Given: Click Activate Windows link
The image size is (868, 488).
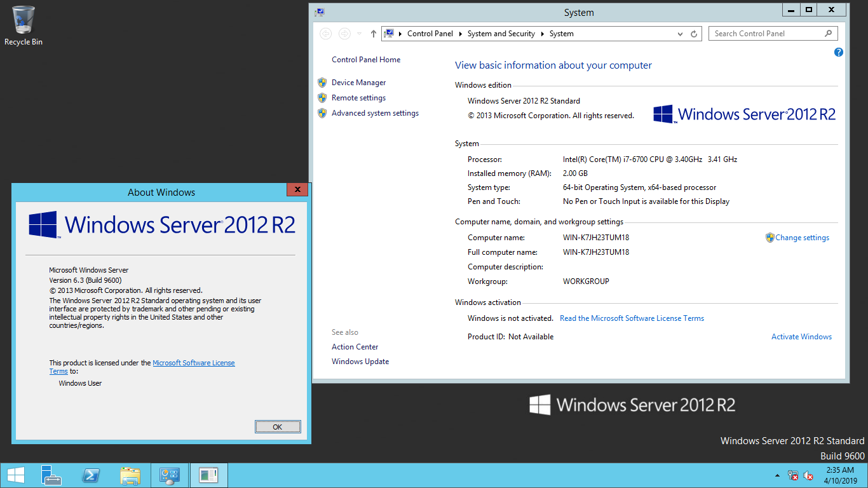Looking at the screenshot, I should [x=801, y=337].
